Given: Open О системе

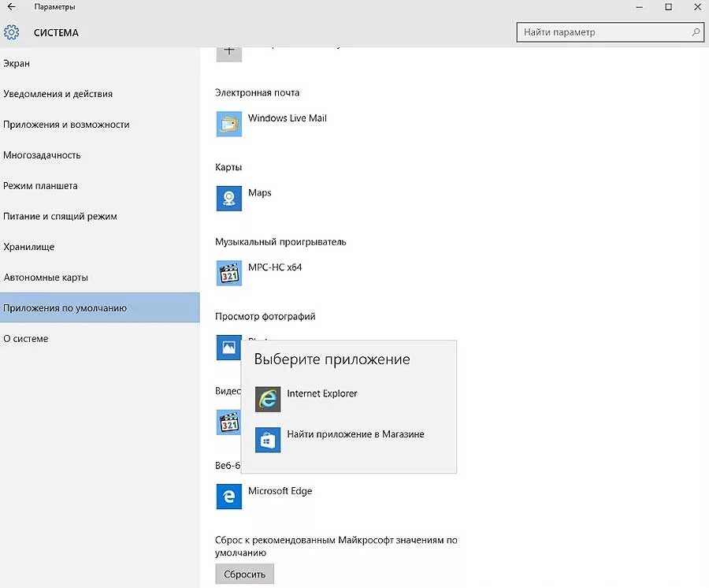Looking at the screenshot, I should point(99,338).
